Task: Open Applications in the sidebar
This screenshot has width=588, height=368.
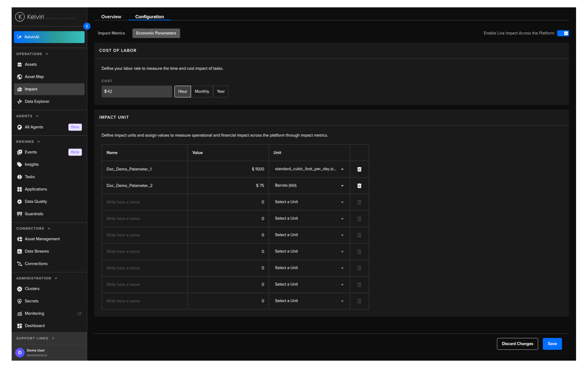Action: 49,189
